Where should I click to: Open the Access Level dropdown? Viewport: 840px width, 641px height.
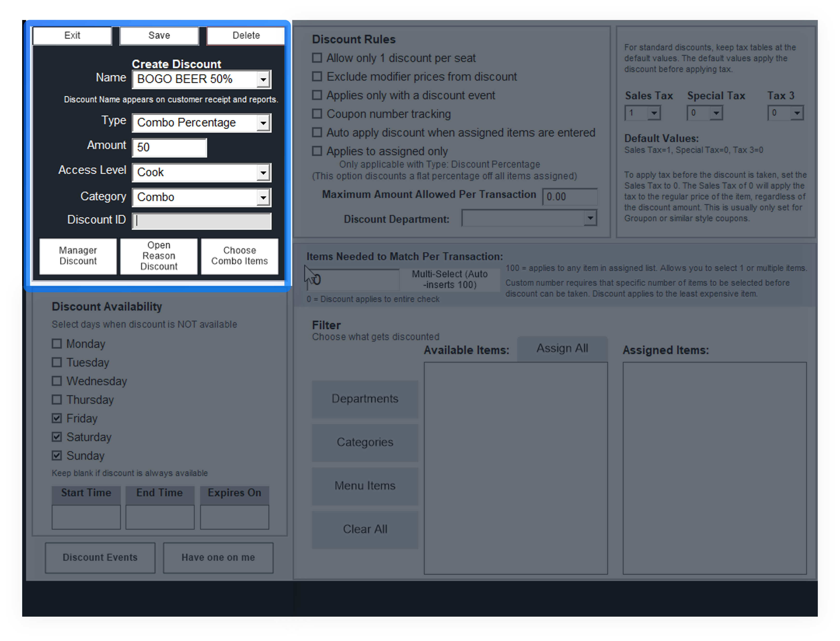click(x=263, y=172)
